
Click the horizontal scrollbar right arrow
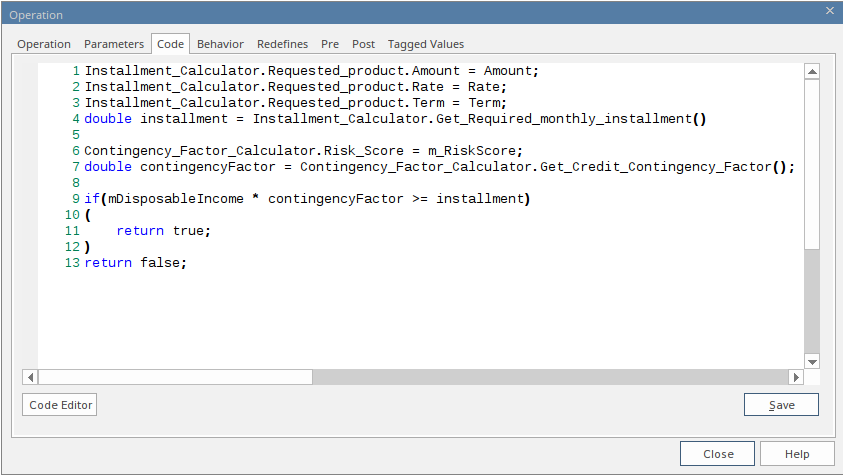(x=796, y=377)
